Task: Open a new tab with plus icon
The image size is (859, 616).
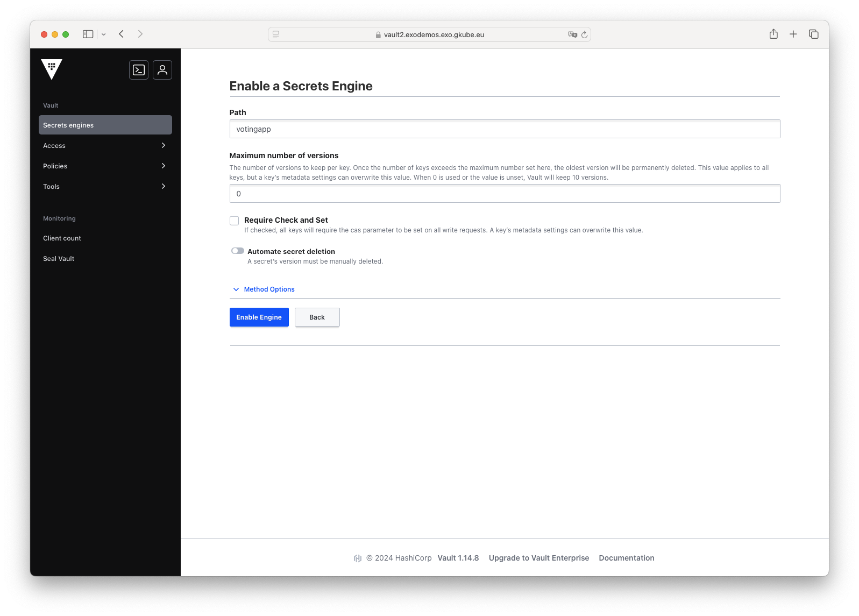Action: coord(793,34)
